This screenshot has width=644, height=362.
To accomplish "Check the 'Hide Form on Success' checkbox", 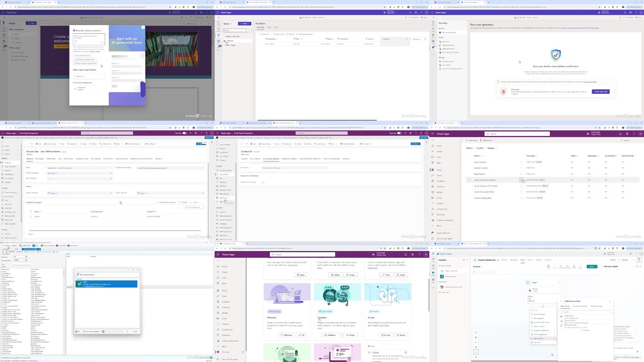I will point(263,183).
